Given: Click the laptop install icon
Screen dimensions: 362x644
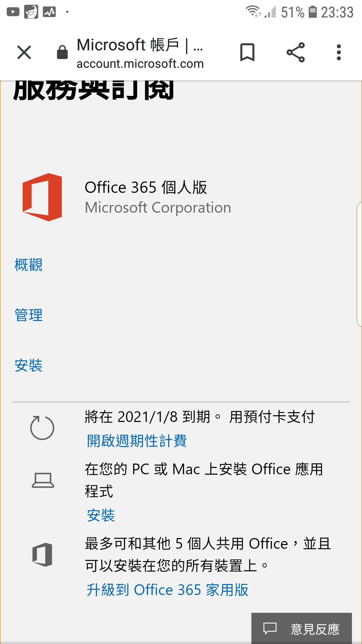Looking at the screenshot, I should pos(43,480).
